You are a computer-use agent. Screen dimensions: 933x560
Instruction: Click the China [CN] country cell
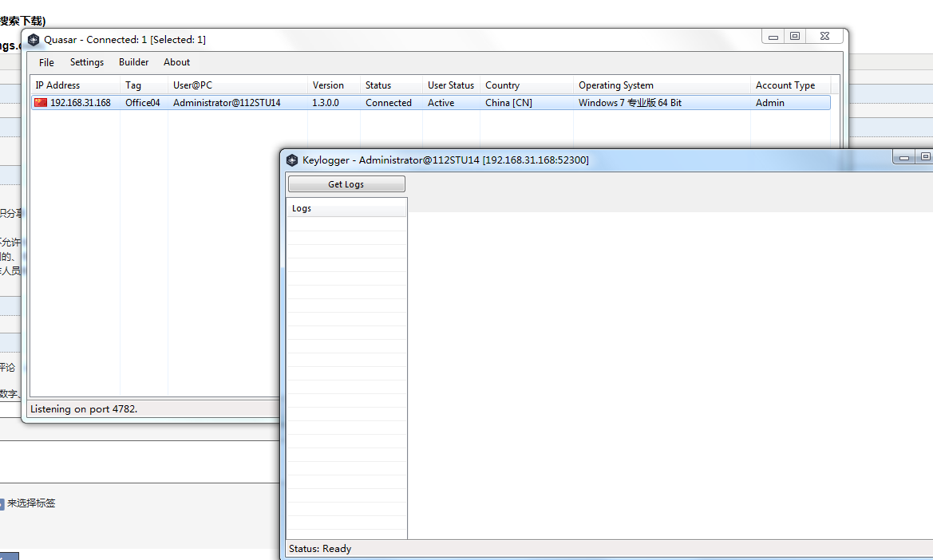pyautogui.click(x=508, y=103)
